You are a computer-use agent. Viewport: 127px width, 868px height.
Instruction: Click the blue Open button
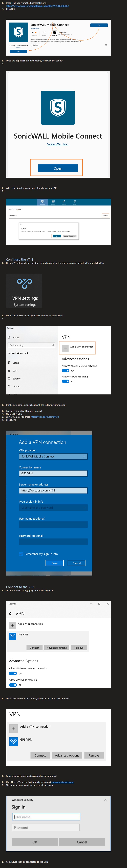point(58,168)
